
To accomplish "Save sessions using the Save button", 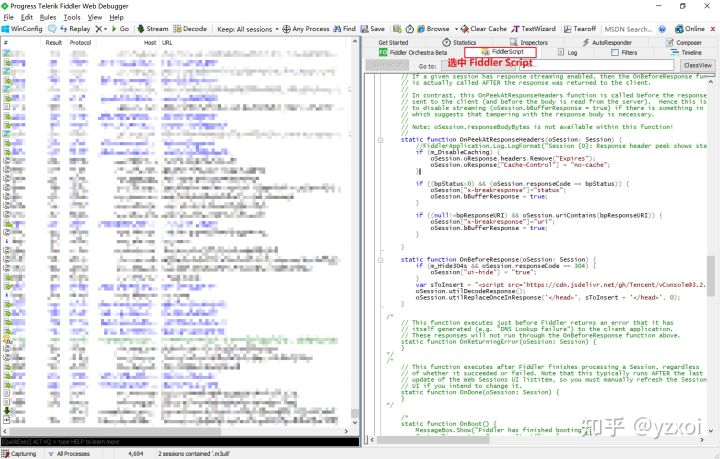I will pos(373,28).
